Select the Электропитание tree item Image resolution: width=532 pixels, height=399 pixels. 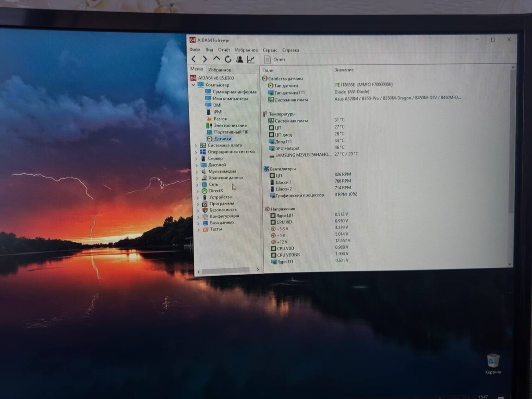(x=230, y=125)
